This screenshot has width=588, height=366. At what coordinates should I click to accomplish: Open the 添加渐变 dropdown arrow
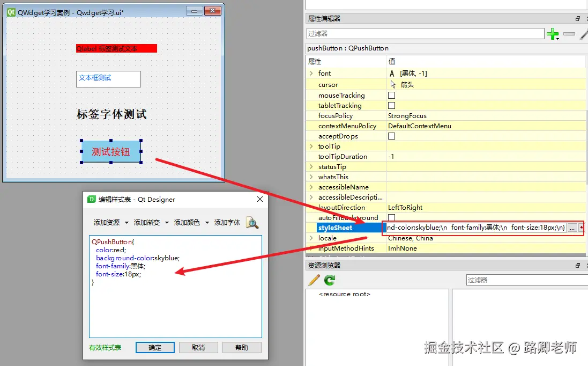[x=167, y=223]
